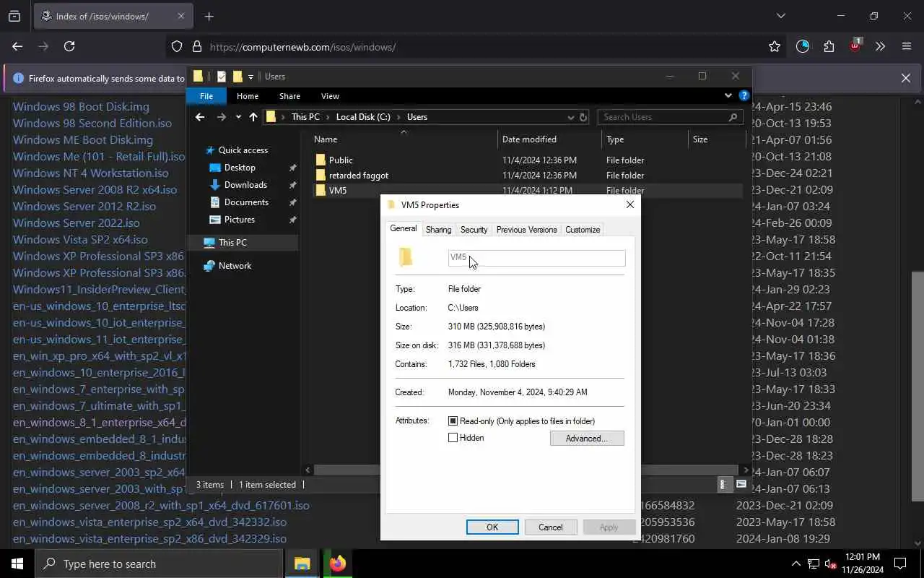Image resolution: width=924 pixels, height=578 pixels.
Task: Open Explorer help question mark icon
Action: point(744,95)
